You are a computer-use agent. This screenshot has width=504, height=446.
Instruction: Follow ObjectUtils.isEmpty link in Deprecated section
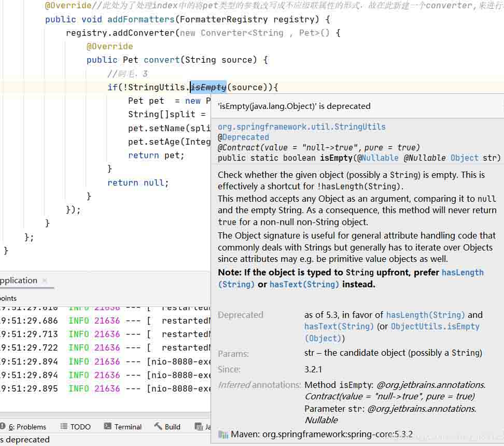435,326
